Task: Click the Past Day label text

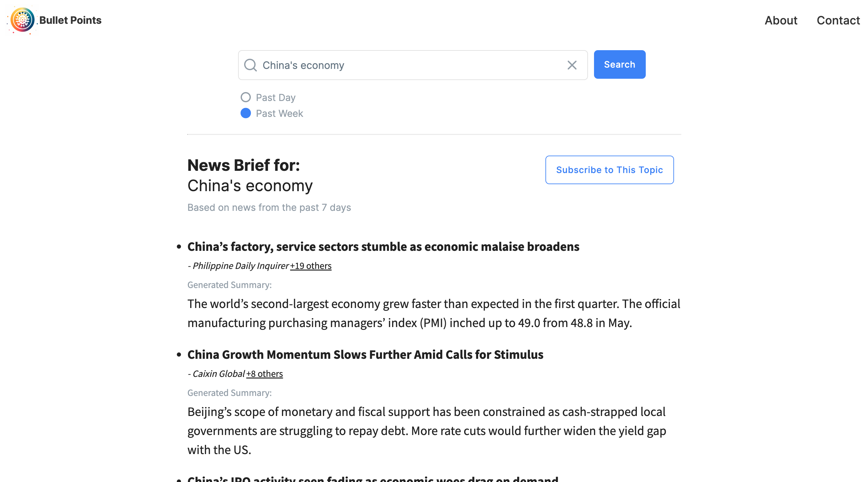Action: click(276, 97)
